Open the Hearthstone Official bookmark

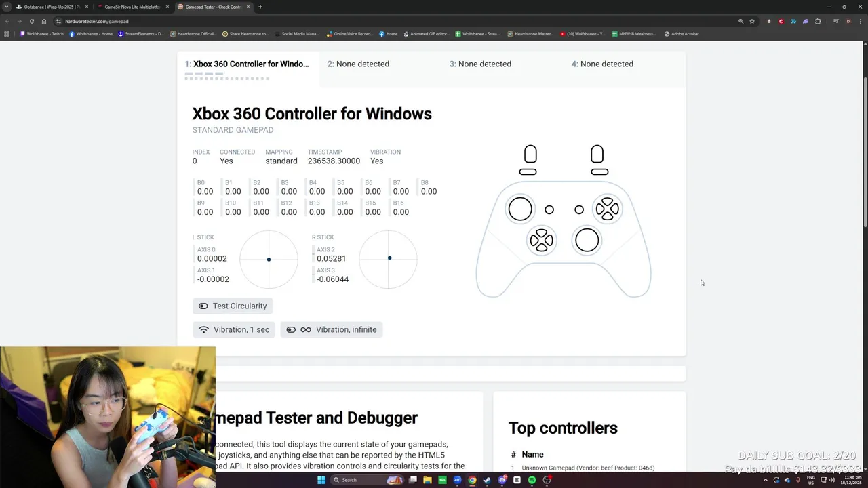(193, 34)
